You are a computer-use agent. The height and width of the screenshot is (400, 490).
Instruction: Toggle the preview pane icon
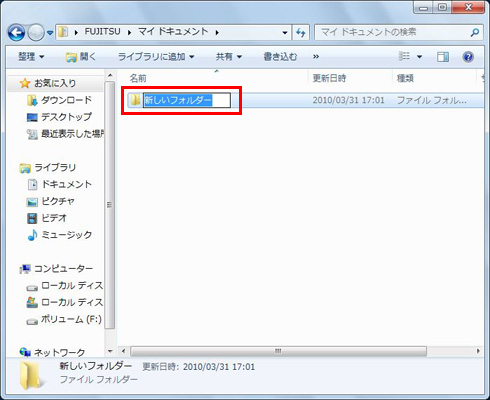pyautogui.click(x=443, y=57)
